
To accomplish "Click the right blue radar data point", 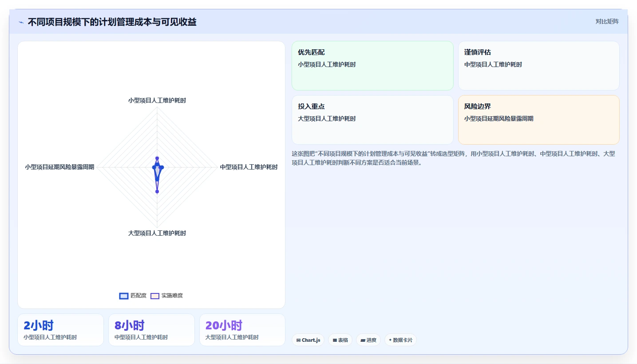I will click(162, 167).
